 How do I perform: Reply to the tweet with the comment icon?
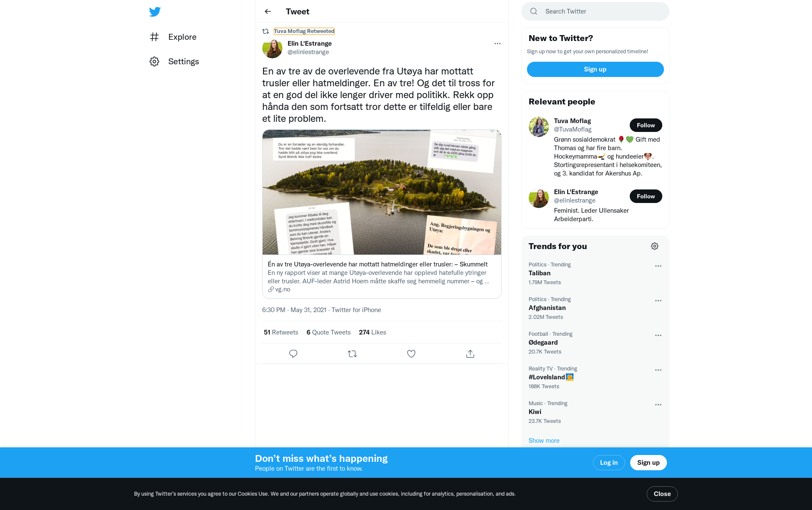point(293,354)
